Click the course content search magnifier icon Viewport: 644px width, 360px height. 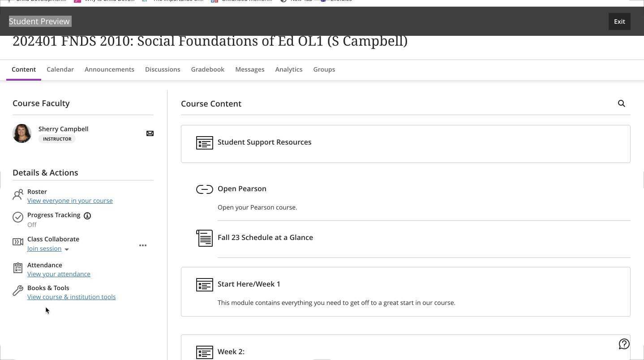(621, 103)
